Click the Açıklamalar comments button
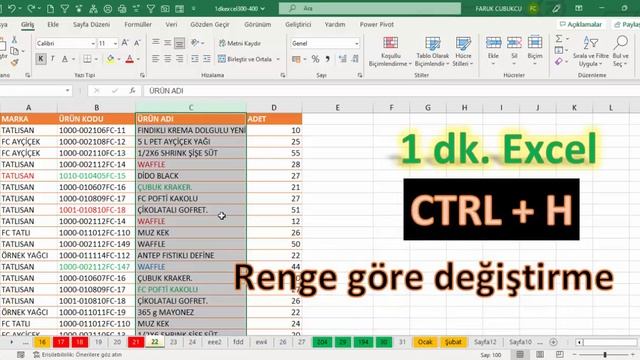This screenshot has height=360, width=640. (581, 24)
